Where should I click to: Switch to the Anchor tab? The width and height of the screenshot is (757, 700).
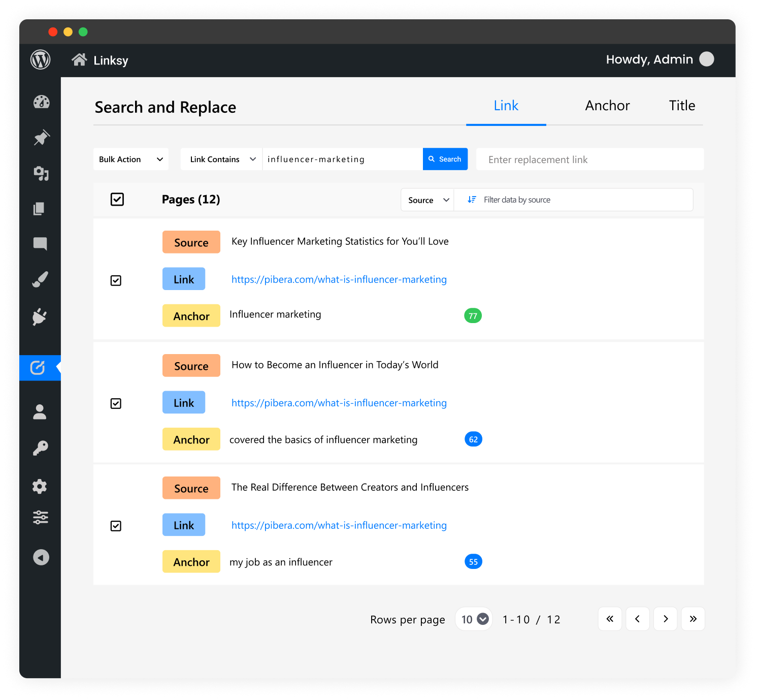point(607,106)
